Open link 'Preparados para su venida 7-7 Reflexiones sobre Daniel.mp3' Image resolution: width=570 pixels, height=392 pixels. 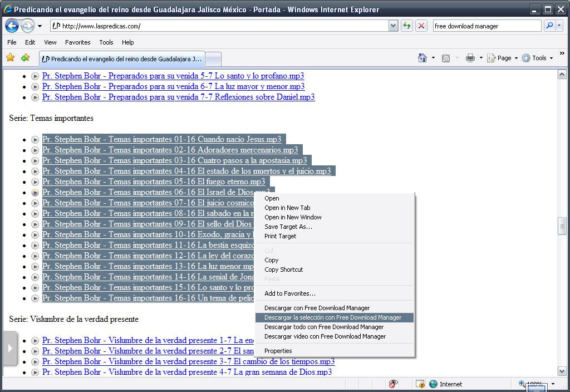point(179,97)
